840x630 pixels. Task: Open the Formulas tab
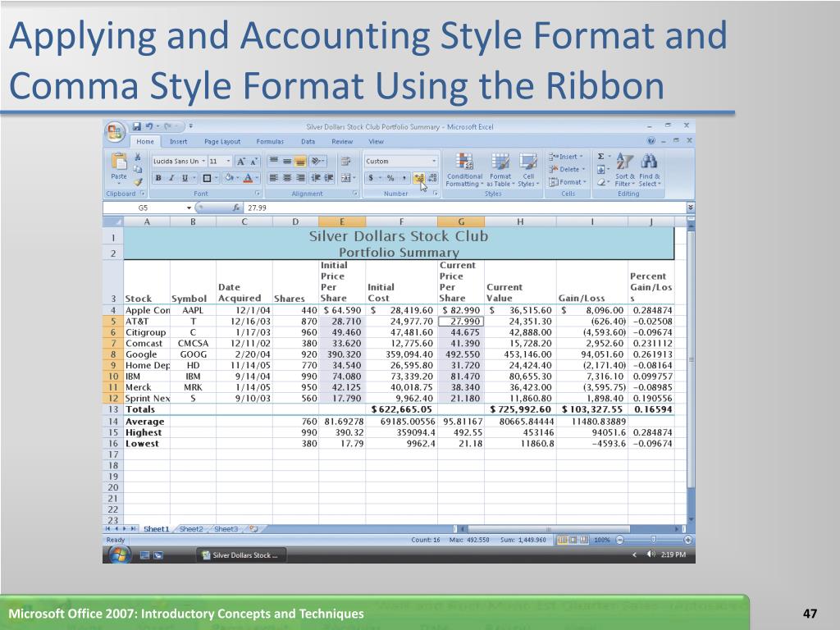[x=270, y=141]
